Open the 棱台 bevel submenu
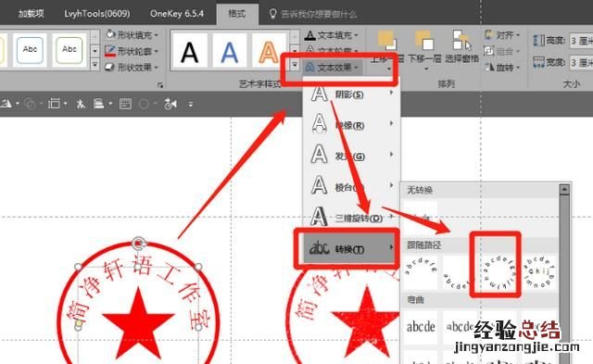 click(x=352, y=187)
